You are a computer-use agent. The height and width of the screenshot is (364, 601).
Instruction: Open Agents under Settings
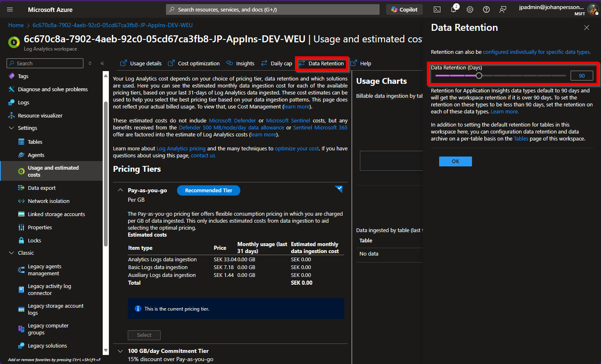pyautogui.click(x=36, y=155)
